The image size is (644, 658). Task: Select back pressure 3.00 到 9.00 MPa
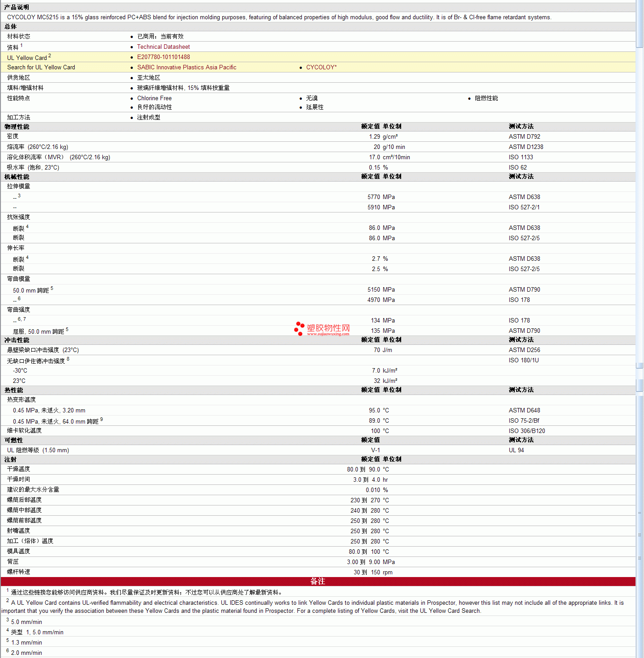click(x=371, y=562)
